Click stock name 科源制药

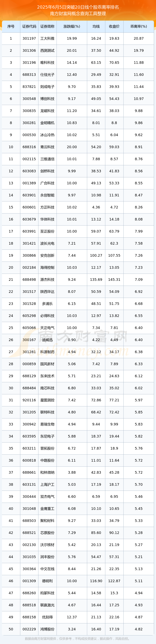coord(47,352)
